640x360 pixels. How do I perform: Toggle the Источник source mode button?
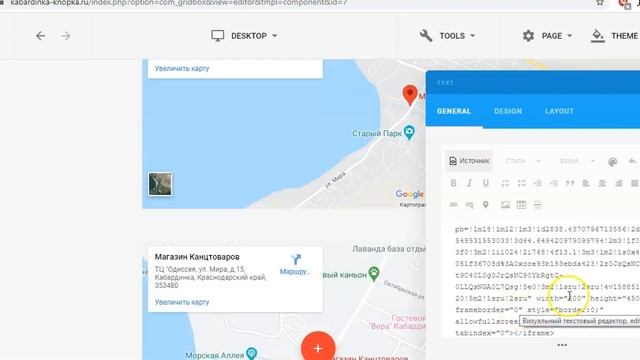coord(469,161)
